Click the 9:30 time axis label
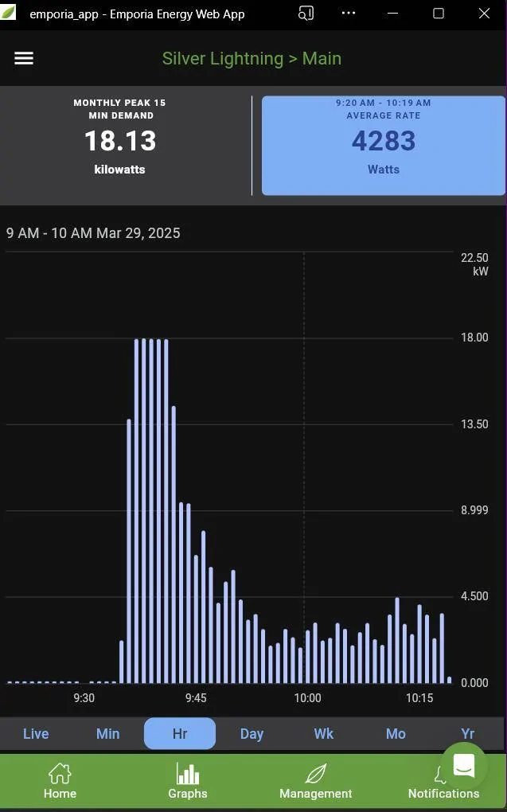The width and height of the screenshot is (507, 812). tap(84, 698)
